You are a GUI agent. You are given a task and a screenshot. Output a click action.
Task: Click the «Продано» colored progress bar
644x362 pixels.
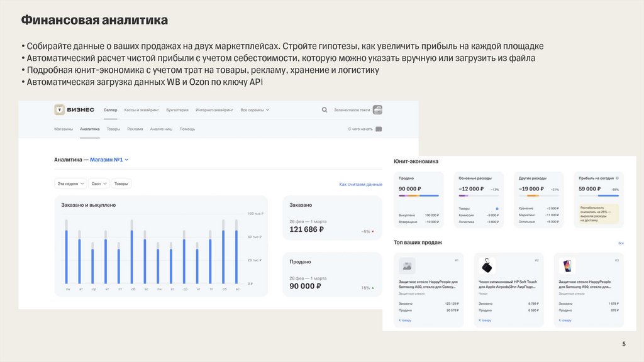coord(419,196)
